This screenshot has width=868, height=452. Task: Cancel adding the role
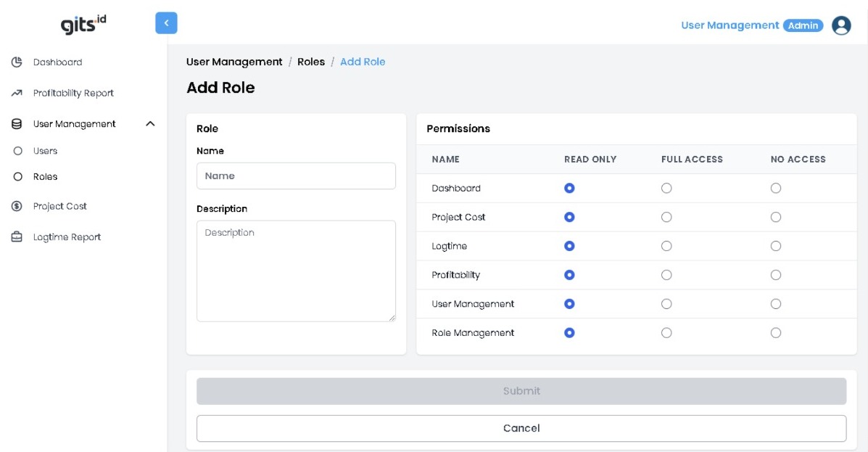(x=521, y=428)
